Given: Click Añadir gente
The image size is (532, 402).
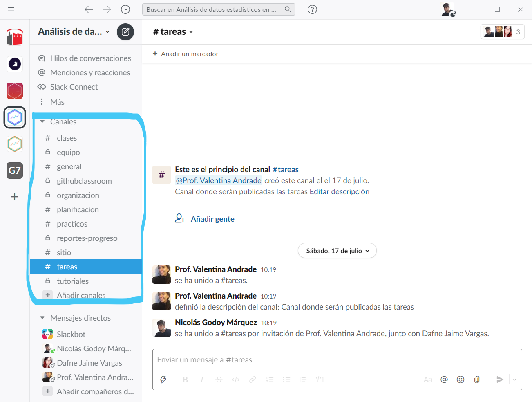Looking at the screenshot, I should (x=205, y=219).
